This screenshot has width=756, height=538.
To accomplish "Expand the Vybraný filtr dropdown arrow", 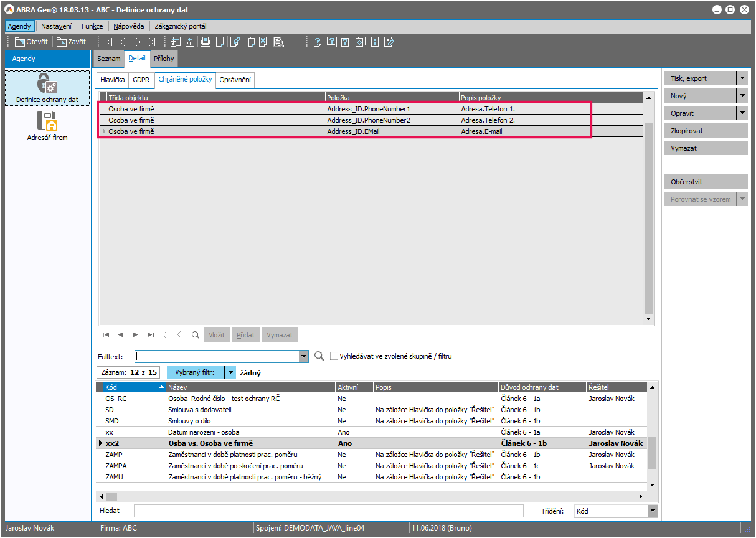I will [230, 372].
